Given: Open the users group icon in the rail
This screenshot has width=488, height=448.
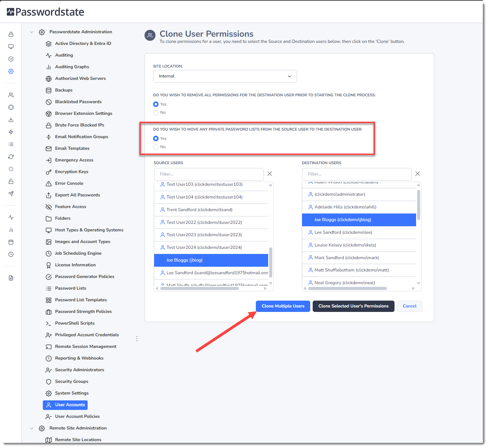Looking at the screenshot, I should click(11, 95).
